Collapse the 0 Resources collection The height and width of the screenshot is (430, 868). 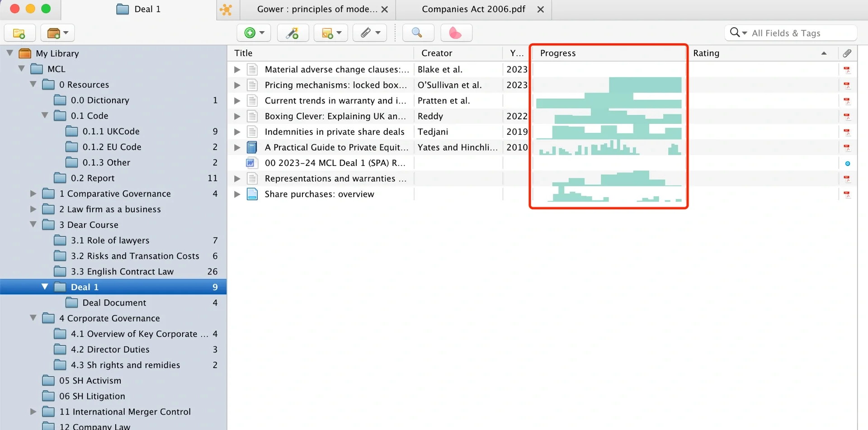tap(33, 85)
